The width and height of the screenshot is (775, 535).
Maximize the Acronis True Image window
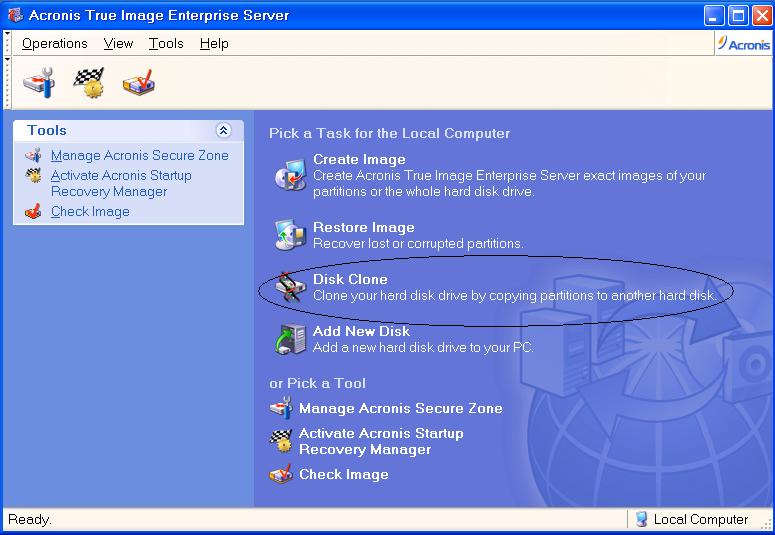point(738,15)
